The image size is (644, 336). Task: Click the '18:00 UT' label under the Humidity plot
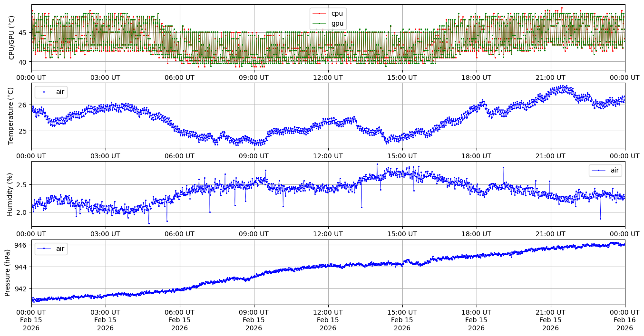476,234
